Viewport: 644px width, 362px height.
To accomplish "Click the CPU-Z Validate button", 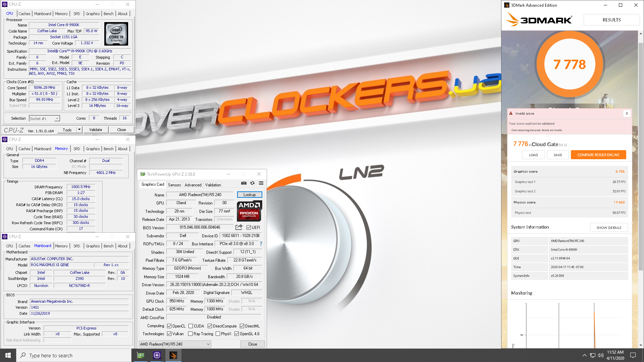I will coord(96,130).
